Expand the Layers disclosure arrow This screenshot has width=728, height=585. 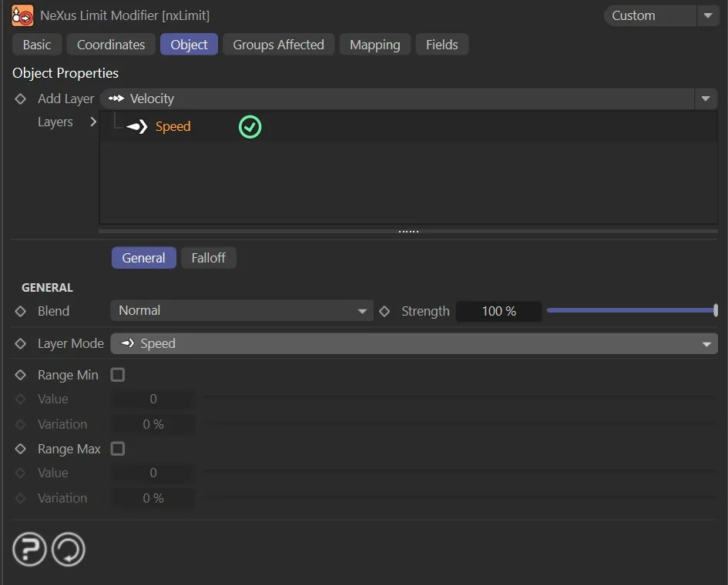pos(93,122)
